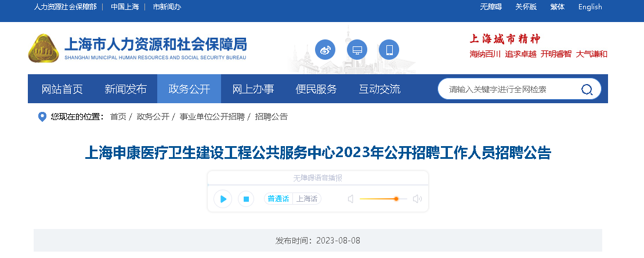Open 政务公开 navigation tab
This screenshot has width=644, height=258.
189,89
